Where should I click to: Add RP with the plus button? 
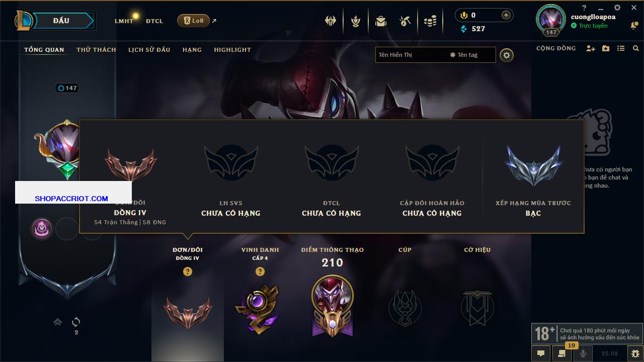tap(506, 15)
